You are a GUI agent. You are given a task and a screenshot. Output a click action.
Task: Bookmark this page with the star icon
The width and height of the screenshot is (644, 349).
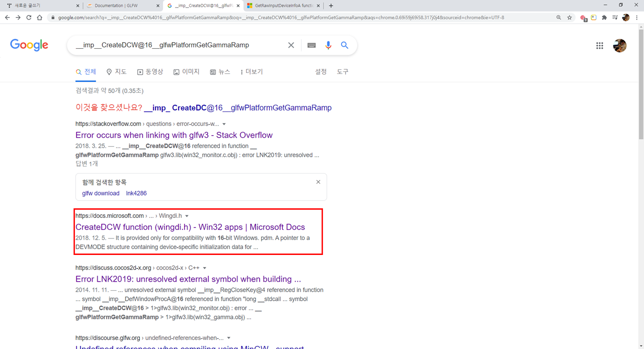pyautogui.click(x=570, y=18)
